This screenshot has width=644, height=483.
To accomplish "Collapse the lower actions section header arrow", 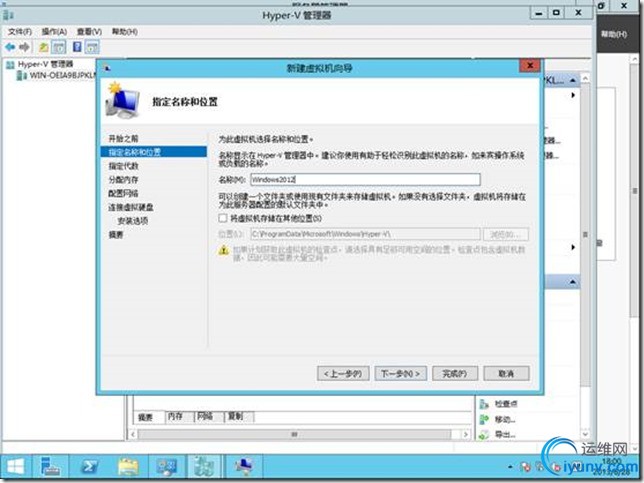I will 573,282.
